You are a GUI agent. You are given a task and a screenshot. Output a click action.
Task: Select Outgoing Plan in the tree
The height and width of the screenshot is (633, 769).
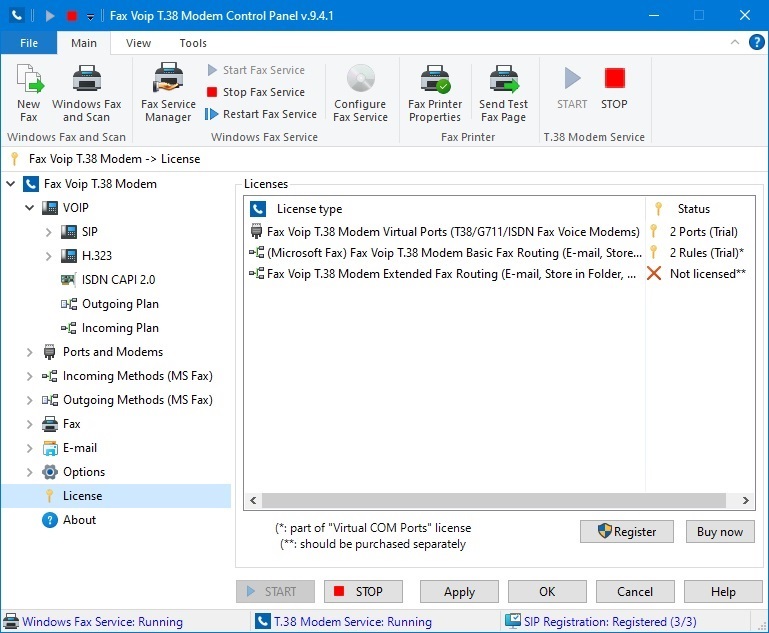pos(120,304)
